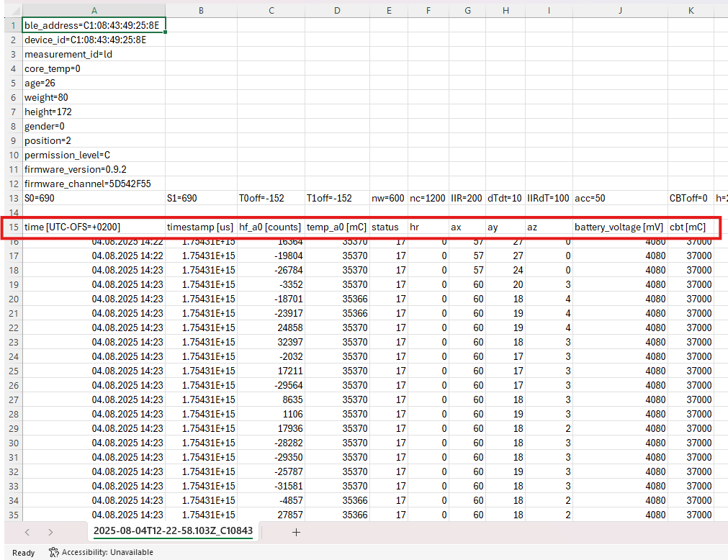Select column A header

point(94,10)
